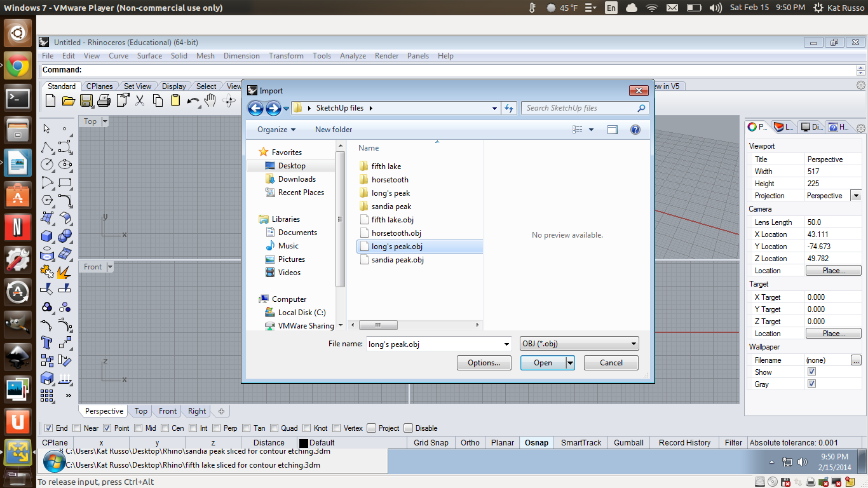Click the Camera Location Place... button
This screenshot has width=868, height=488.
coord(834,271)
